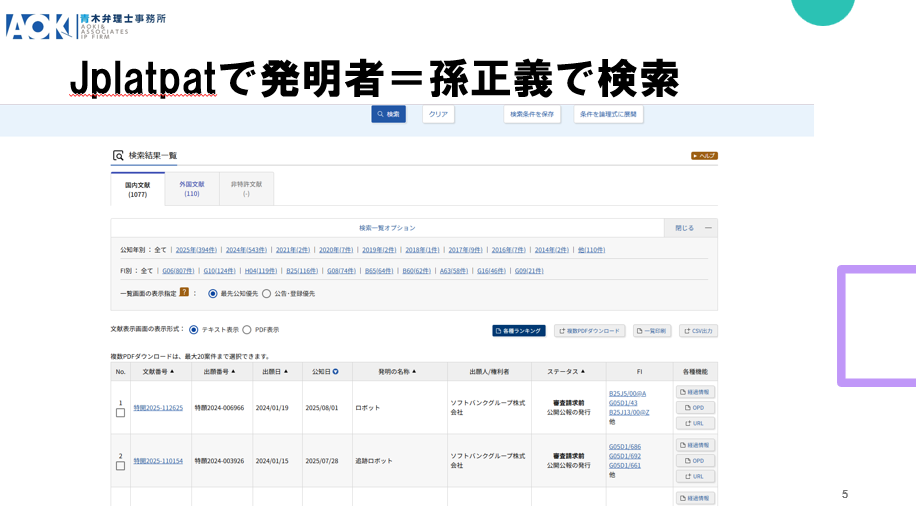Open patent link 特開2025-112625

[158, 408]
